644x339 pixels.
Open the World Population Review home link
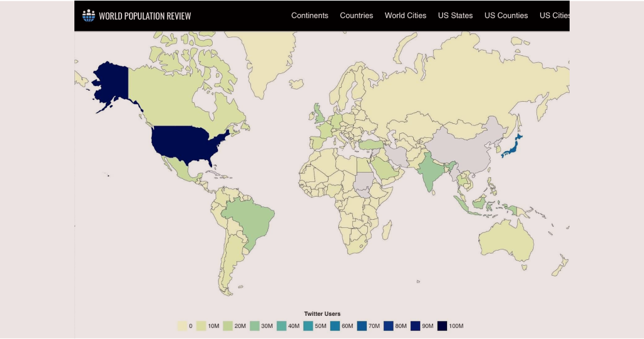[x=137, y=16]
